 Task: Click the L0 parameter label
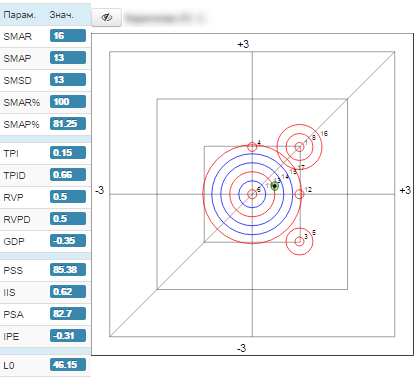[x=9, y=366]
